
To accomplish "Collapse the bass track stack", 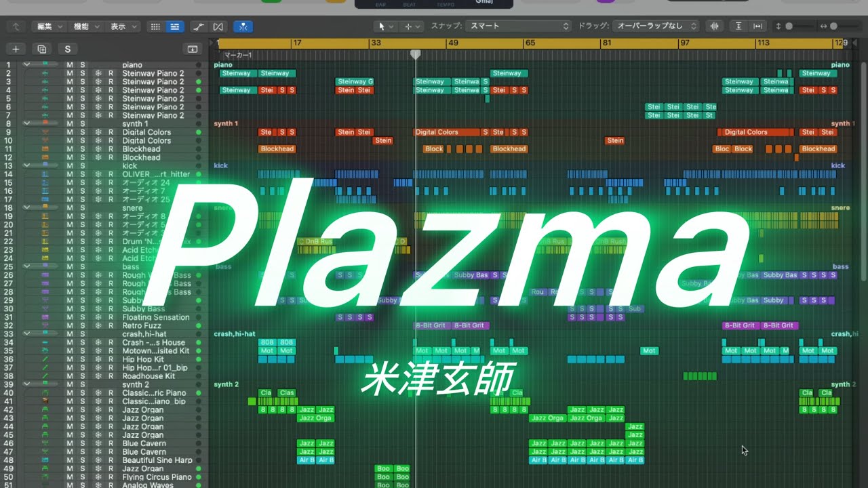I will 27,267.
